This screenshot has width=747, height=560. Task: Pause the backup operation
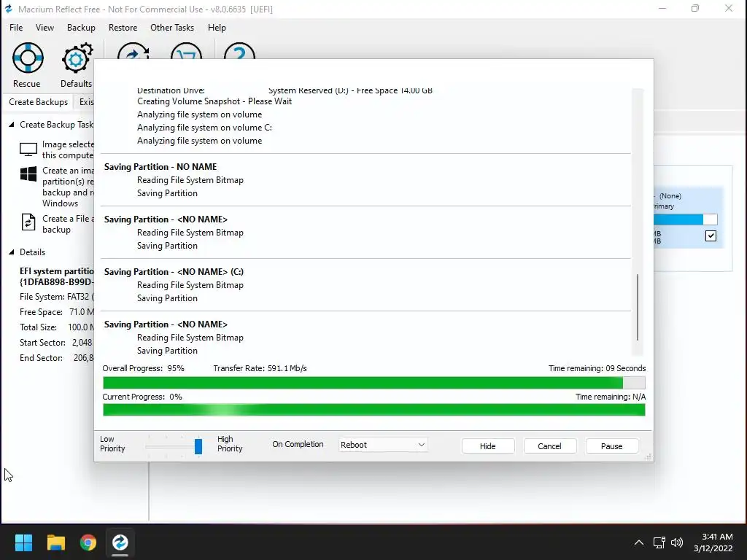point(612,446)
